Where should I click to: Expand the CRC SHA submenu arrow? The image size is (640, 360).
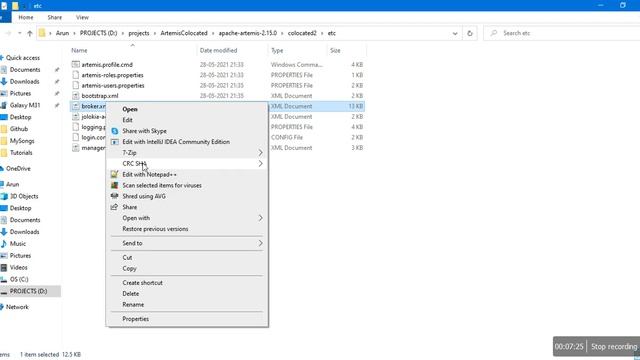point(260,164)
